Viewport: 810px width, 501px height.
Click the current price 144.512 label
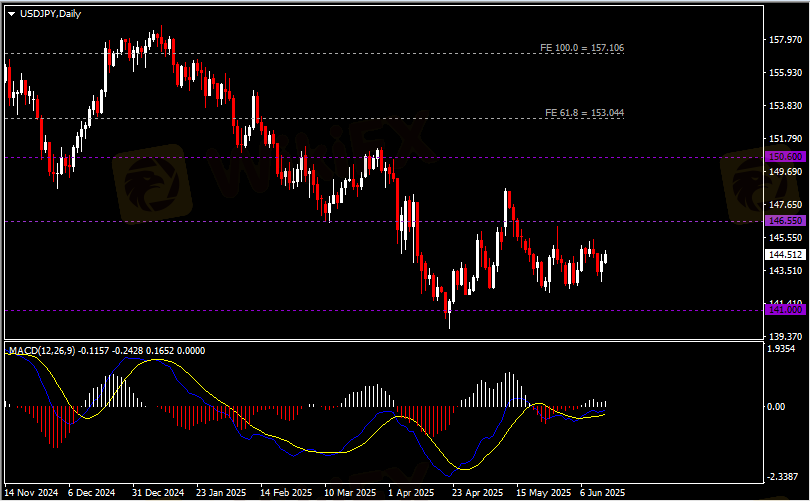tap(785, 254)
